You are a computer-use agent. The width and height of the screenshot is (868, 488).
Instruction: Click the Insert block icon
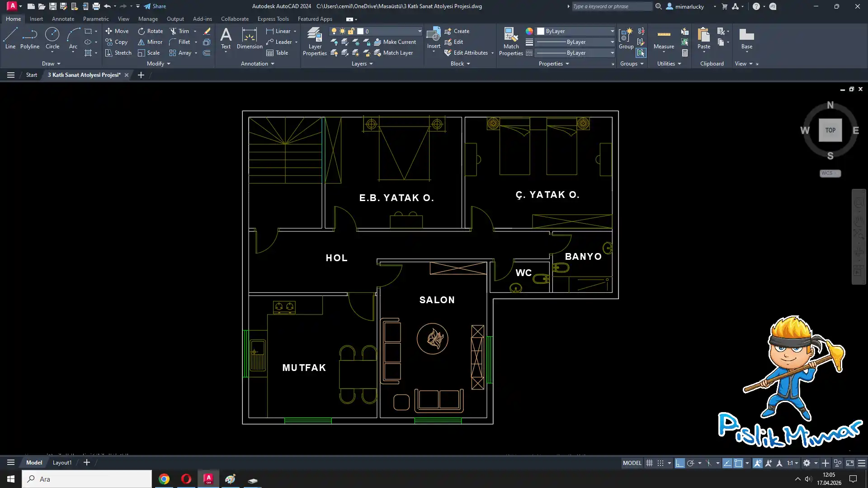[433, 36]
